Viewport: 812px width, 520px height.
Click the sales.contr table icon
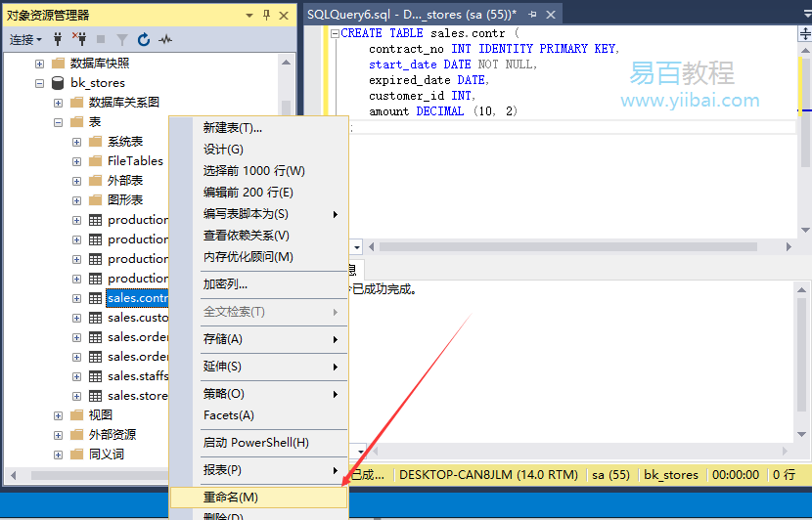(x=95, y=298)
